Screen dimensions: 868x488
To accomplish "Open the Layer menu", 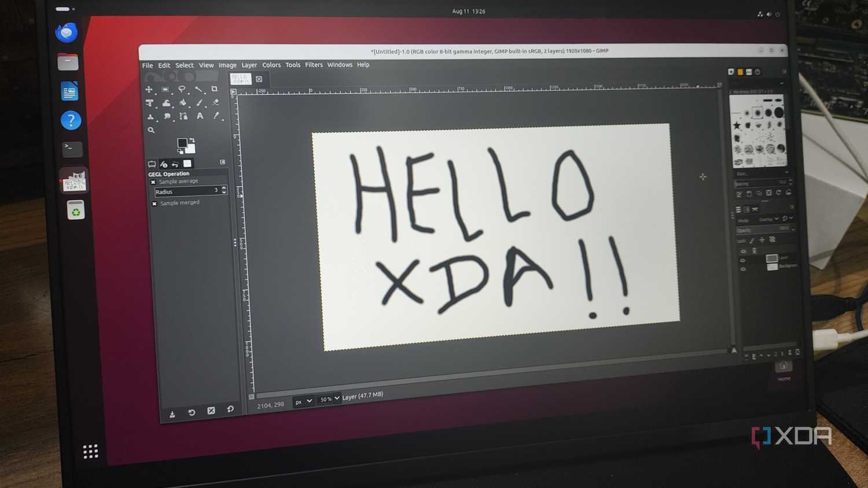I will tap(249, 65).
